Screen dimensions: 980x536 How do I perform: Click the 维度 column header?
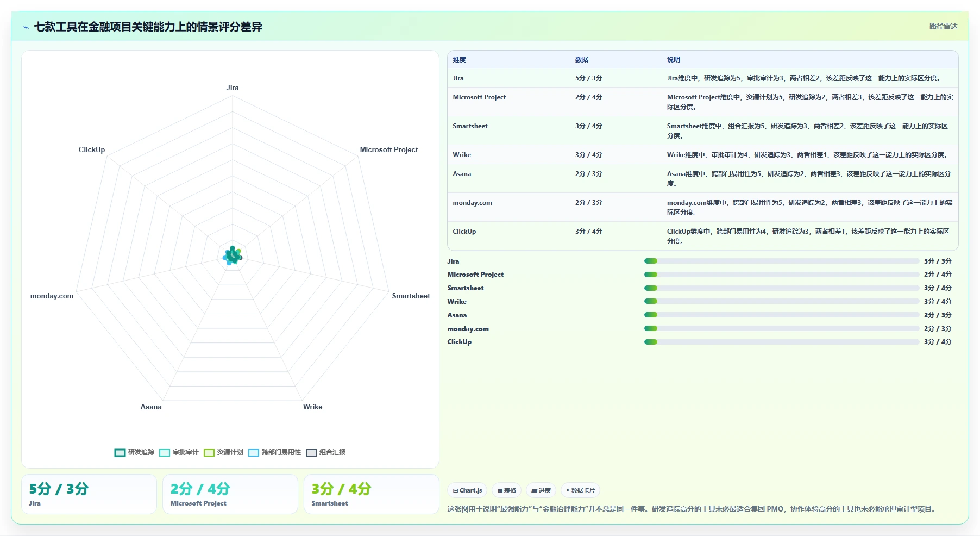click(x=460, y=60)
